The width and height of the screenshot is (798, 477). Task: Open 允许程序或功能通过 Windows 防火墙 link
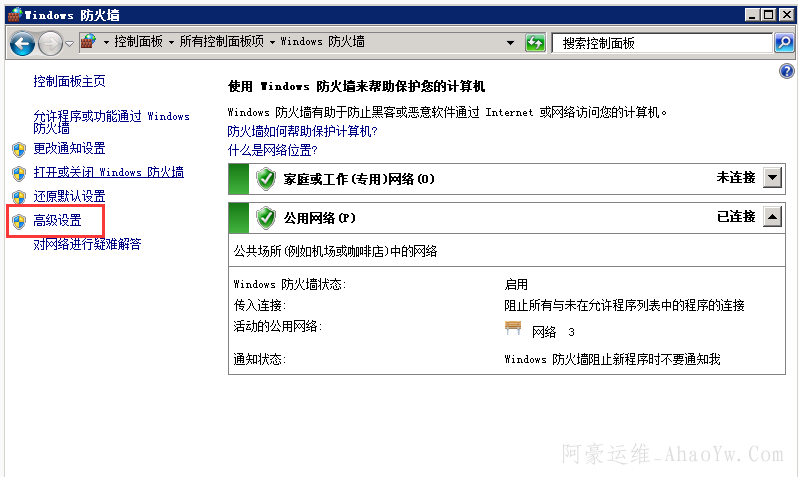pos(111,122)
